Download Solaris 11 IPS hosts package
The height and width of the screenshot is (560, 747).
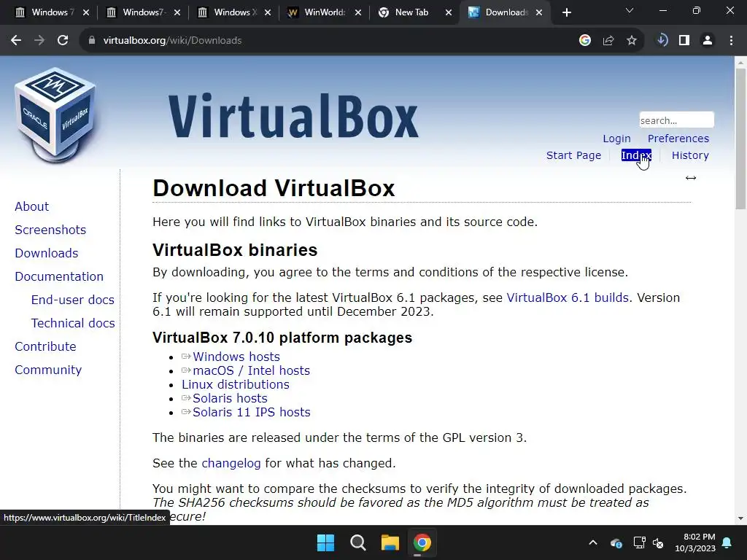252,412
